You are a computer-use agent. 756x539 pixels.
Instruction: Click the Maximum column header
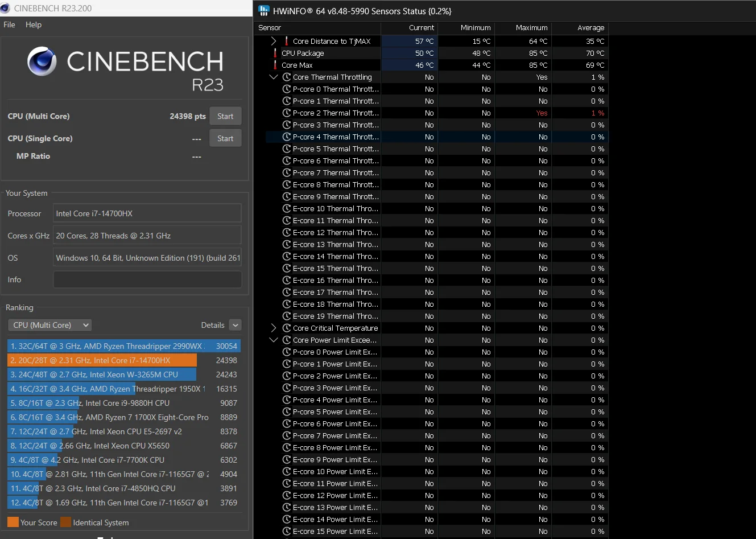click(x=532, y=27)
